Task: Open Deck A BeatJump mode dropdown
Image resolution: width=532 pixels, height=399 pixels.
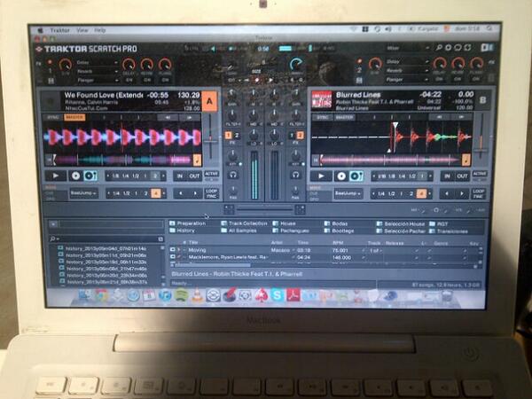Action: [x=83, y=193]
